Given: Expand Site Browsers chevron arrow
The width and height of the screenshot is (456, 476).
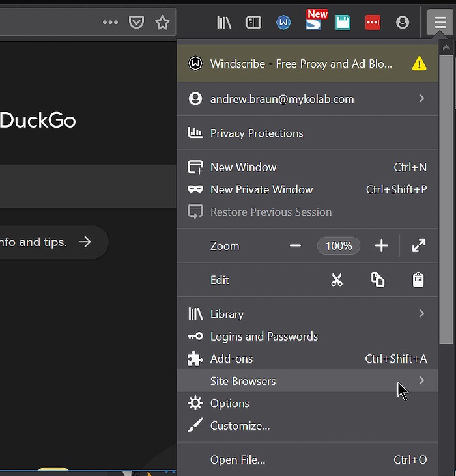Looking at the screenshot, I should point(421,380).
